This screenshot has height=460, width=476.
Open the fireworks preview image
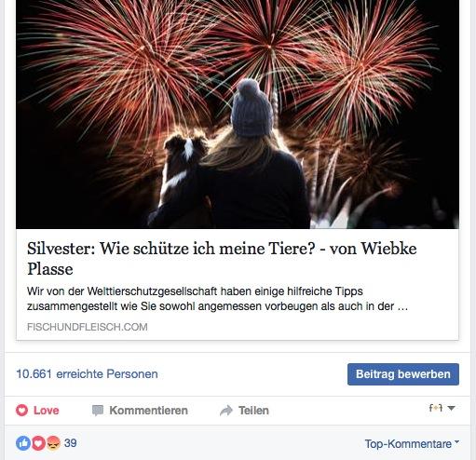tap(238, 115)
